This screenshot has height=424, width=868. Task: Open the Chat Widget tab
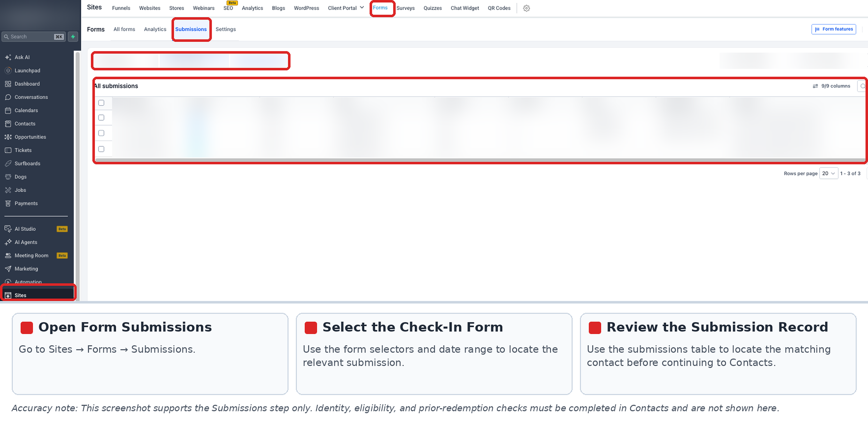click(x=465, y=8)
